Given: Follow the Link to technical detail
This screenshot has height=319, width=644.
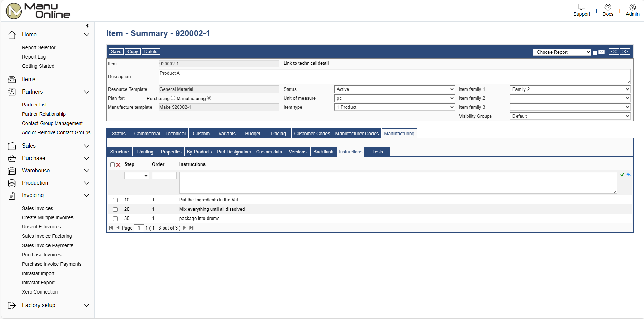Looking at the screenshot, I should (306, 63).
